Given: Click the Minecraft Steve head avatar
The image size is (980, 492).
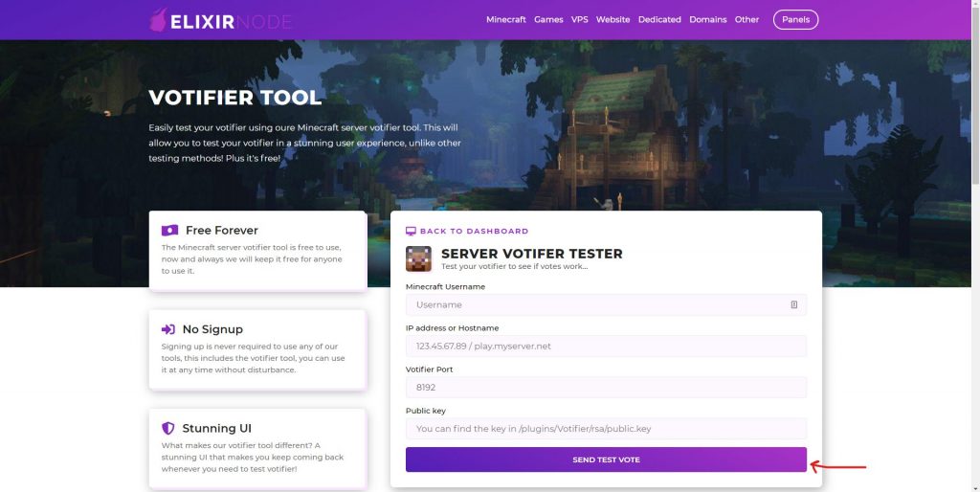Looking at the screenshot, I should pyautogui.click(x=419, y=258).
